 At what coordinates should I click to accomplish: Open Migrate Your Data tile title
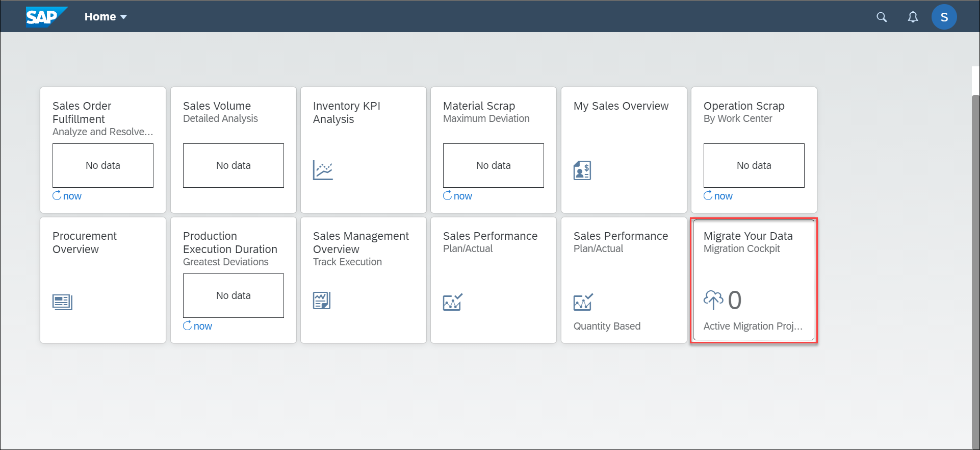pos(748,236)
